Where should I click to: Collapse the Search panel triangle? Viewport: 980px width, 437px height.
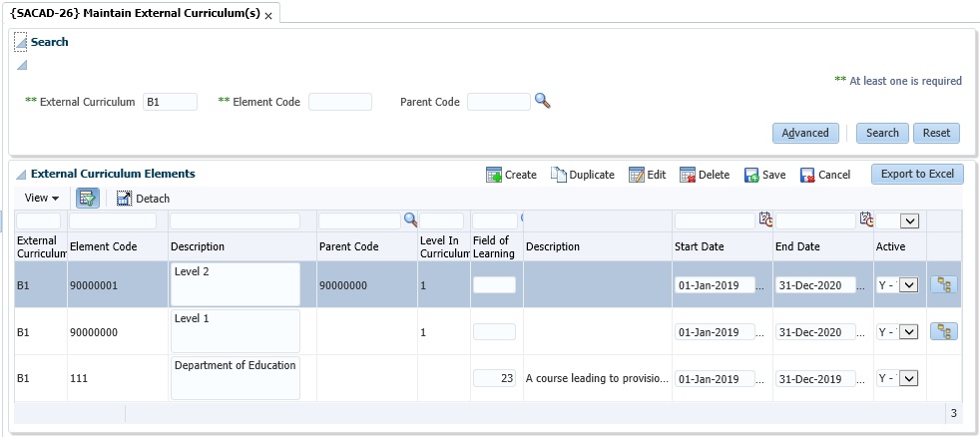pyautogui.click(x=21, y=43)
